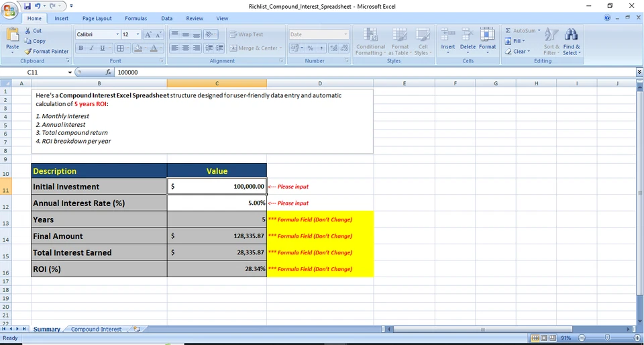The width and height of the screenshot is (644, 345).
Task: Increase decimal places
Action: click(x=333, y=48)
